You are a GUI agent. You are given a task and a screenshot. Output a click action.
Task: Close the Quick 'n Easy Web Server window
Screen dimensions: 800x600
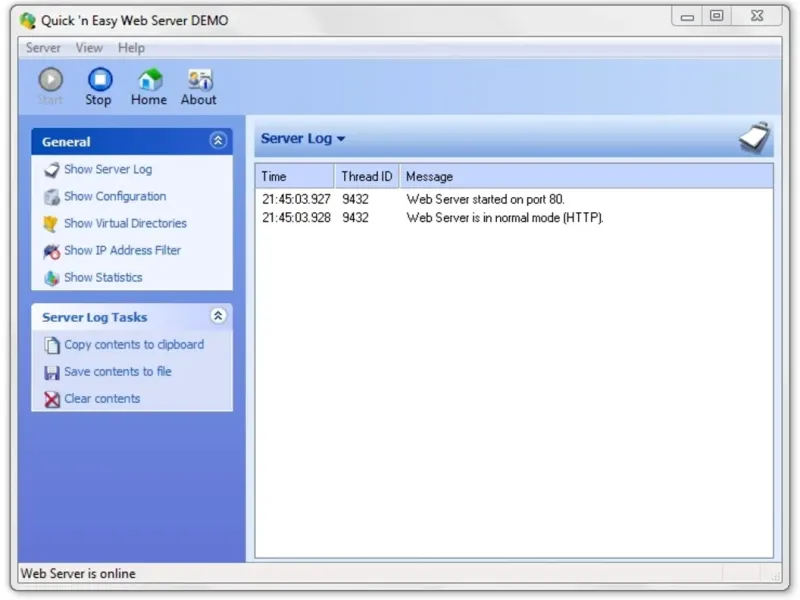click(x=757, y=16)
